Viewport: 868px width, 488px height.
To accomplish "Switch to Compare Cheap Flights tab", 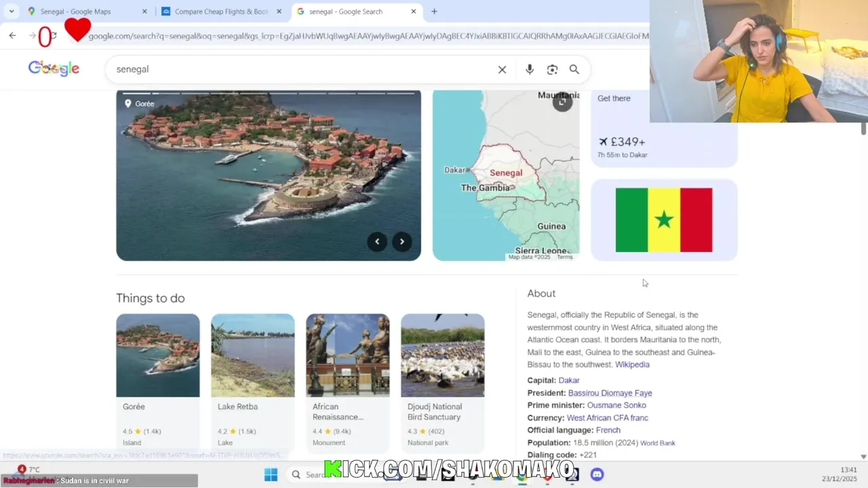I will (x=222, y=12).
